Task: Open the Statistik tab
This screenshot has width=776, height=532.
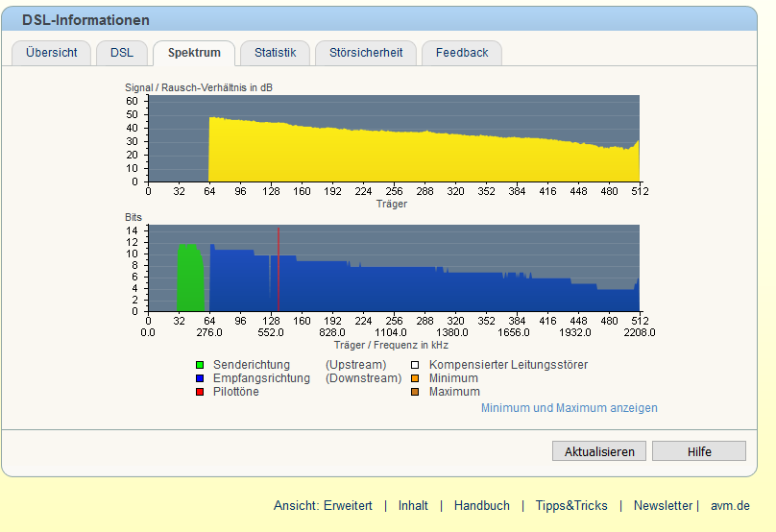Action: [x=276, y=53]
